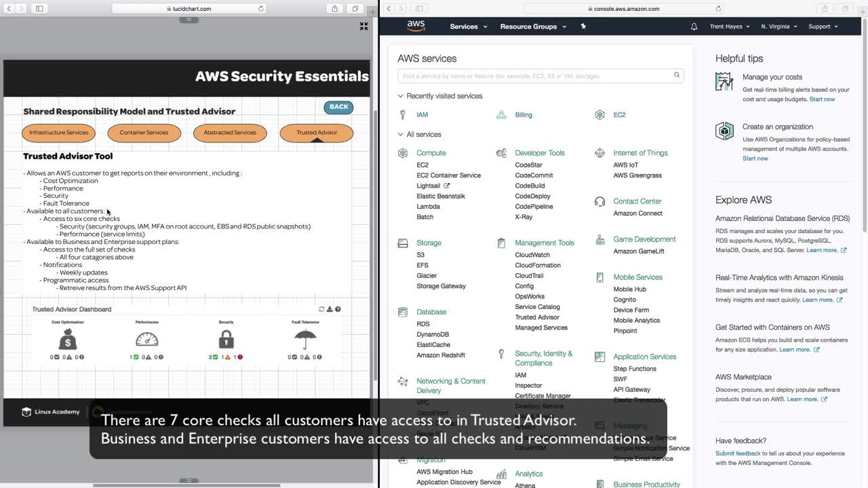Click the Contact Center headset icon
Viewport: 868px width, 488px height.
(x=599, y=201)
